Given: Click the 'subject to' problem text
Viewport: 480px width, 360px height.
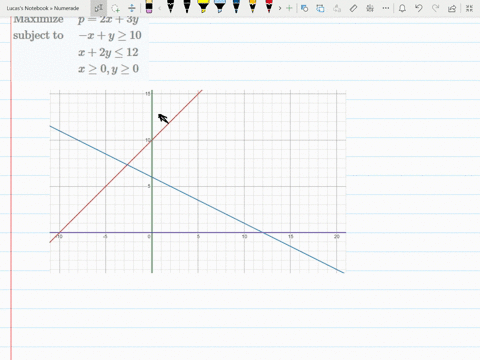Looking at the screenshot, I should [x=38, y=35].
